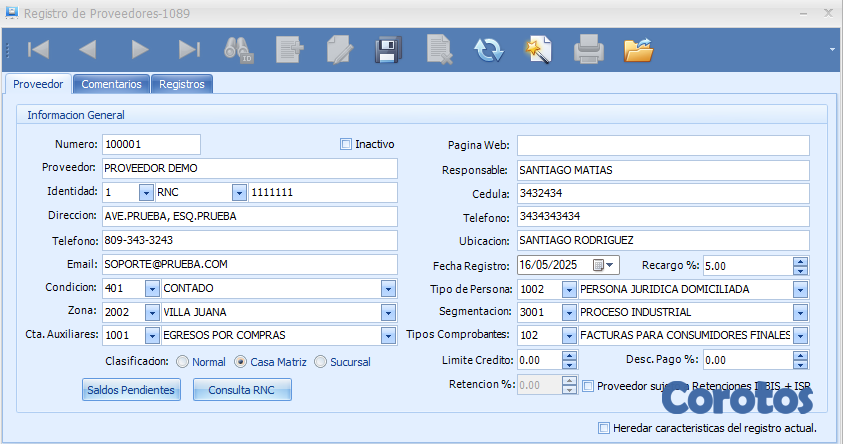Switch to the Comentarios tab

(x=111, y=84)
